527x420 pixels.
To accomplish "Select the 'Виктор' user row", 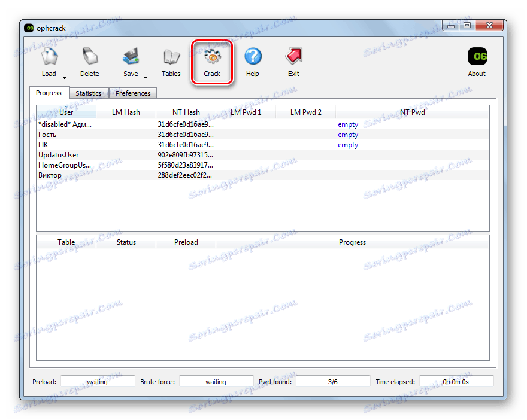I will (x=263, y=175).
